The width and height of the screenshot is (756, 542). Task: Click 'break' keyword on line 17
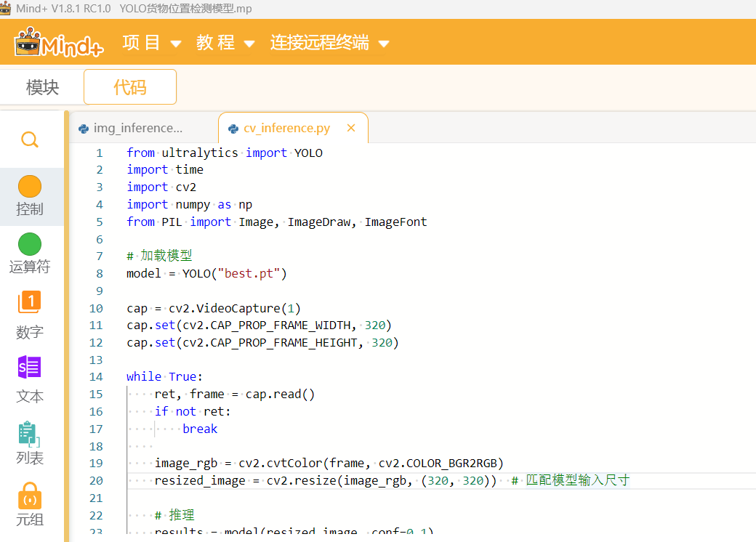(200, 429)
